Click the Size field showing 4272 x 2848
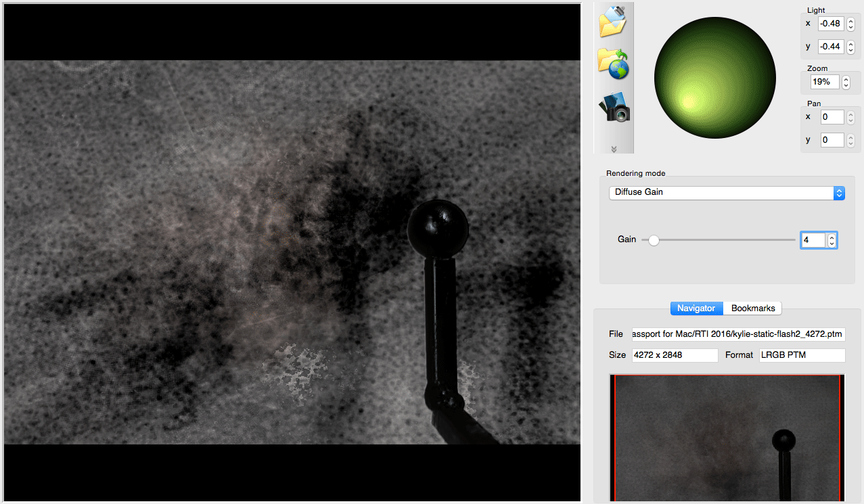The image size is (864, 504). [x=675, y=355]
